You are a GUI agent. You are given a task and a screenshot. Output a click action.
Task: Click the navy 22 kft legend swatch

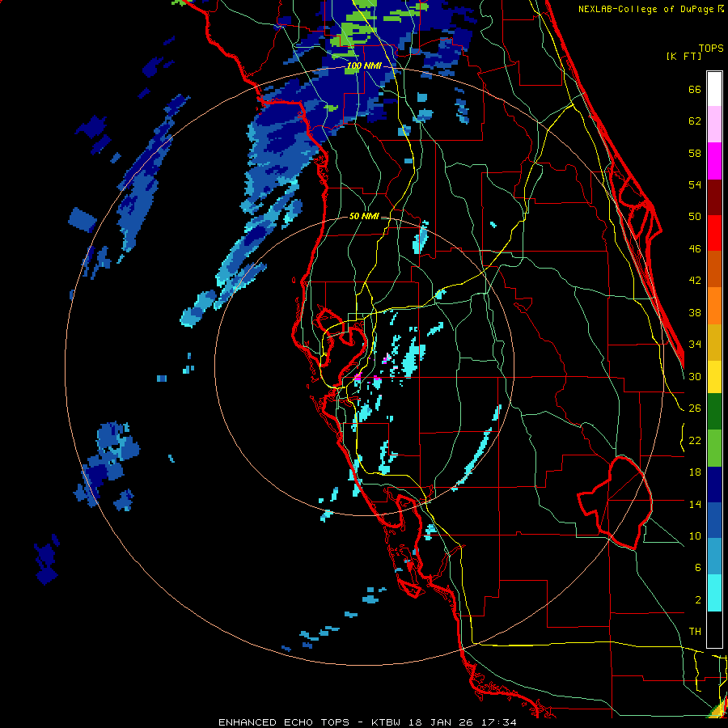[714, 485]
